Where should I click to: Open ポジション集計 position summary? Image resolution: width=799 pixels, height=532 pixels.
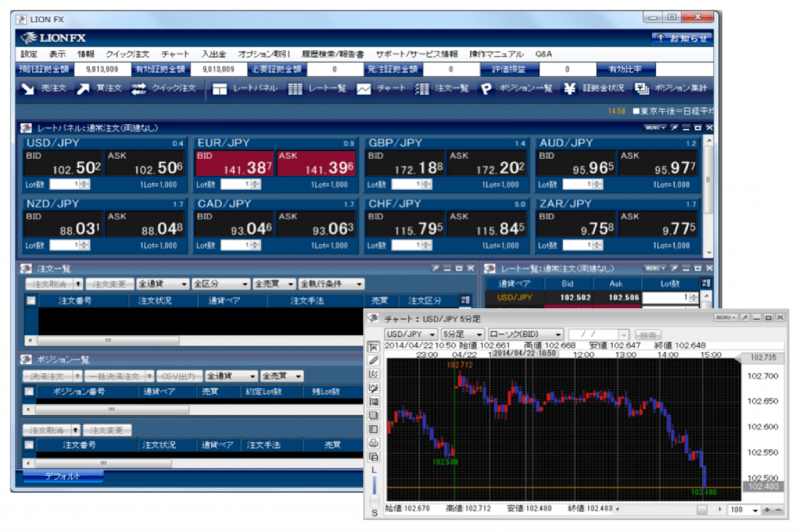pos(671,88)
